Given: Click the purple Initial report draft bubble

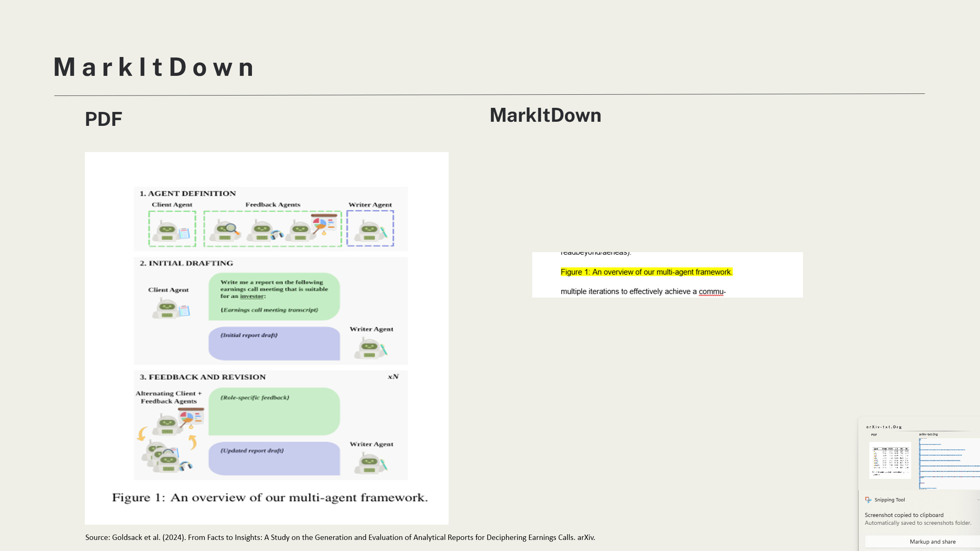Looking at the screenshot, I should [274, 343].
